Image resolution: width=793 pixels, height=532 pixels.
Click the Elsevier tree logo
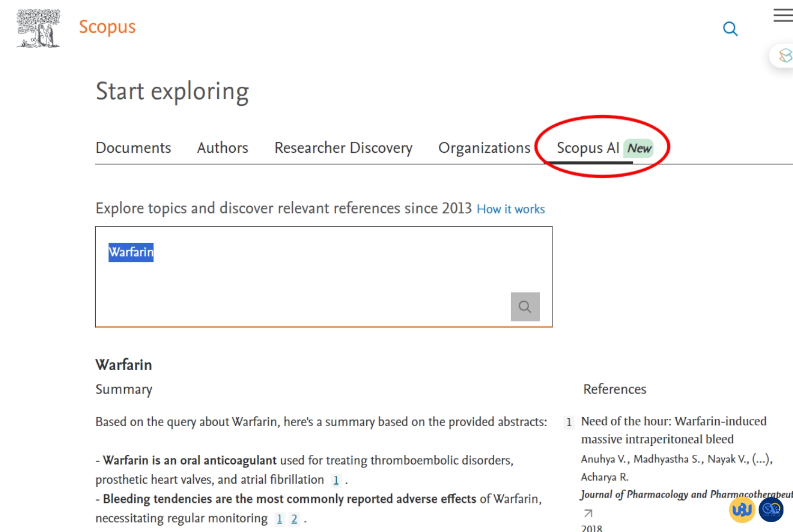pyautogui.click(x=38, y=29)
